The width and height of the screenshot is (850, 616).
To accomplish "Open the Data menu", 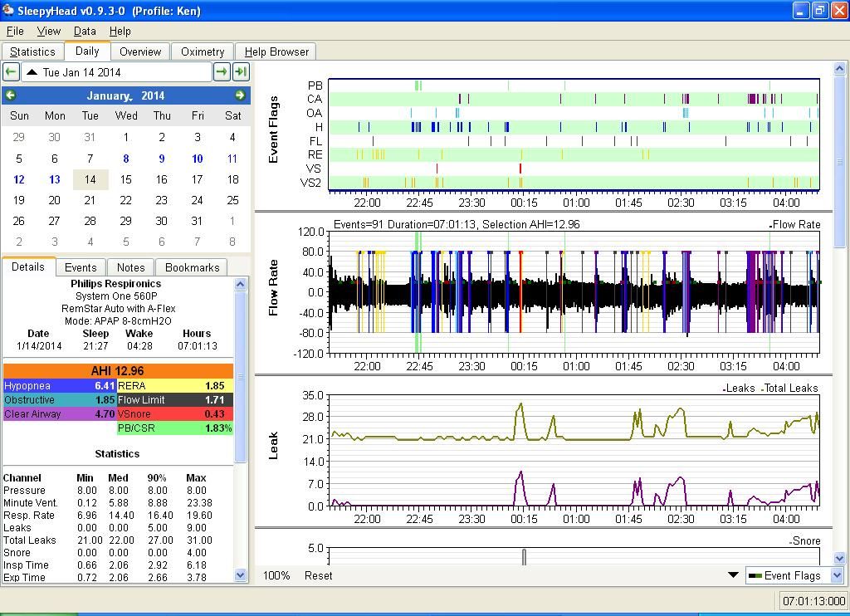I will tap(85, 31).
